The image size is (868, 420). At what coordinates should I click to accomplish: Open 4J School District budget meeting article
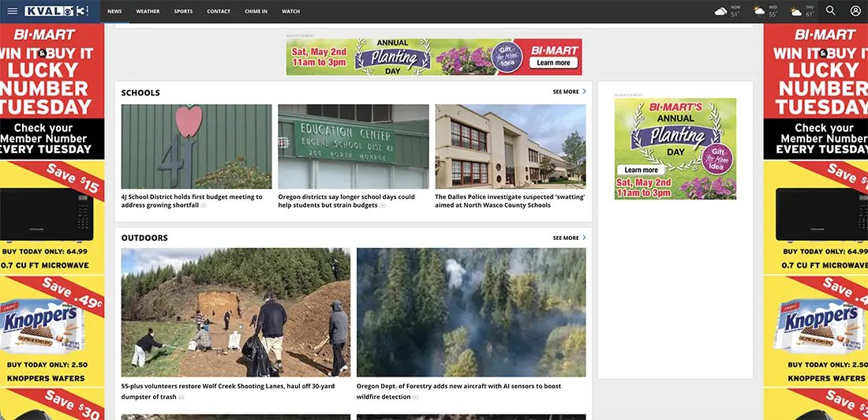coord(192,201)
